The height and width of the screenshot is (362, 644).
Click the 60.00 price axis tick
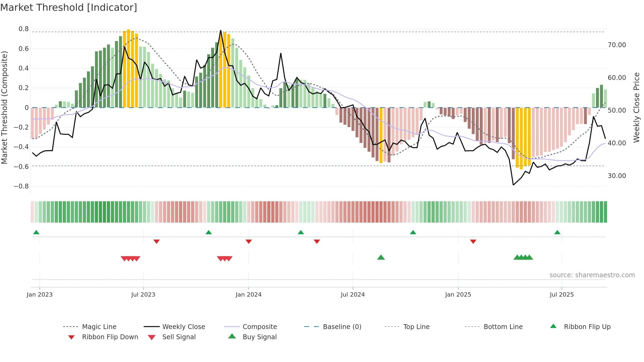click(617, 78)
